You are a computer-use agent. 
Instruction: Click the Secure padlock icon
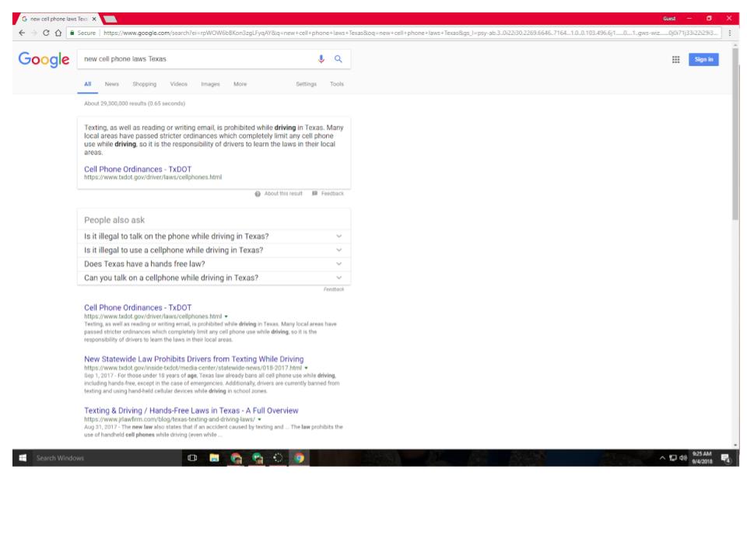[x=72, y=33]
